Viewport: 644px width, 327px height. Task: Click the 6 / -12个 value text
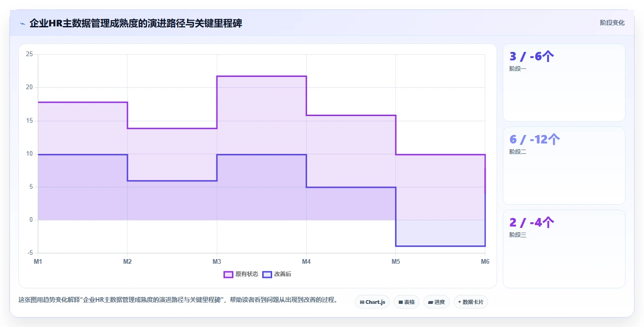pos(535,140)
